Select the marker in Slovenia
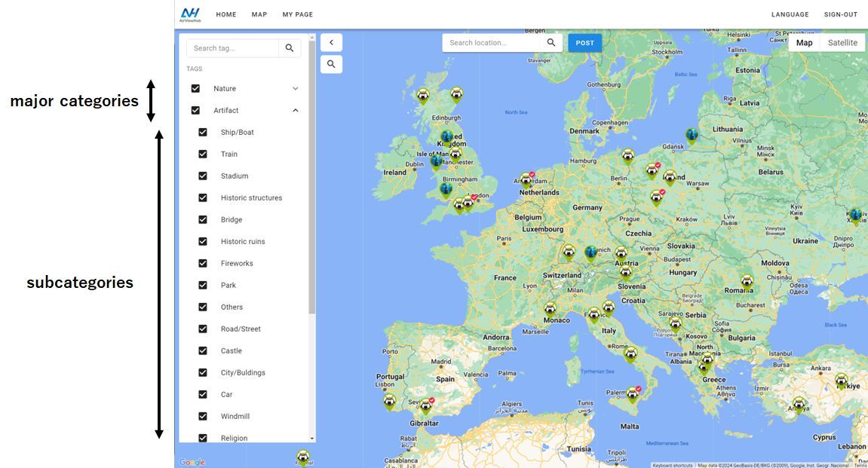Viewport: 868px width, 468px height. point(625,272)
